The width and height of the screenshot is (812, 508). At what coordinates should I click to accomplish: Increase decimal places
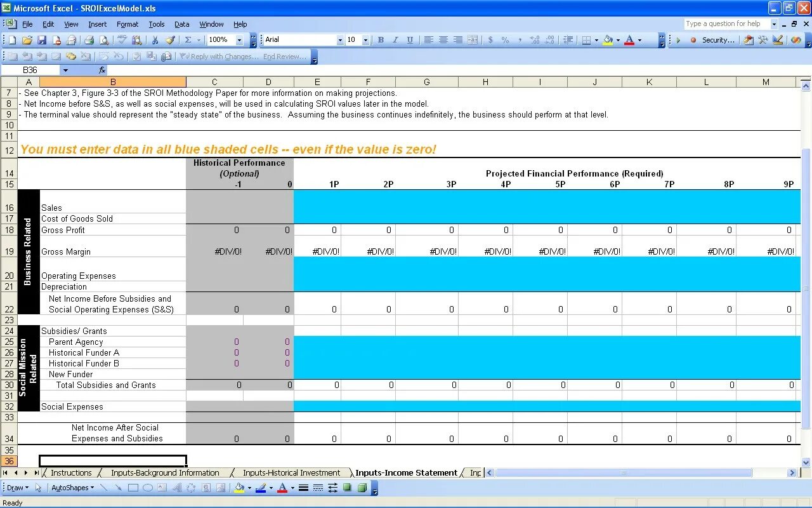click(535, 40)
